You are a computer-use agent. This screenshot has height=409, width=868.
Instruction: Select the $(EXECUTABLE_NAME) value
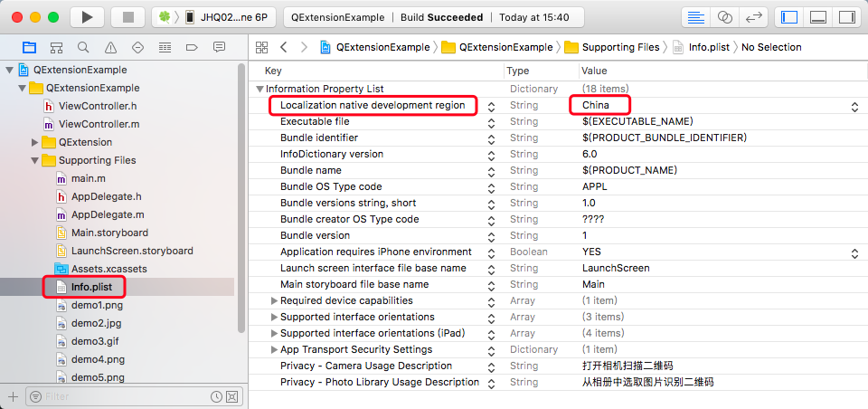637,121
